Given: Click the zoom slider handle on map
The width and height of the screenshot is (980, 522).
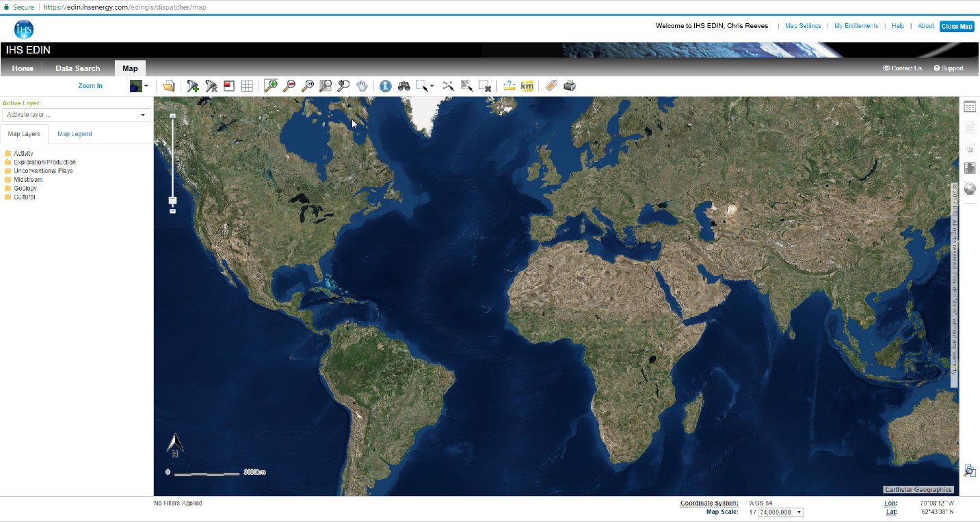Looking at the screenshot, I should [172, 200].
